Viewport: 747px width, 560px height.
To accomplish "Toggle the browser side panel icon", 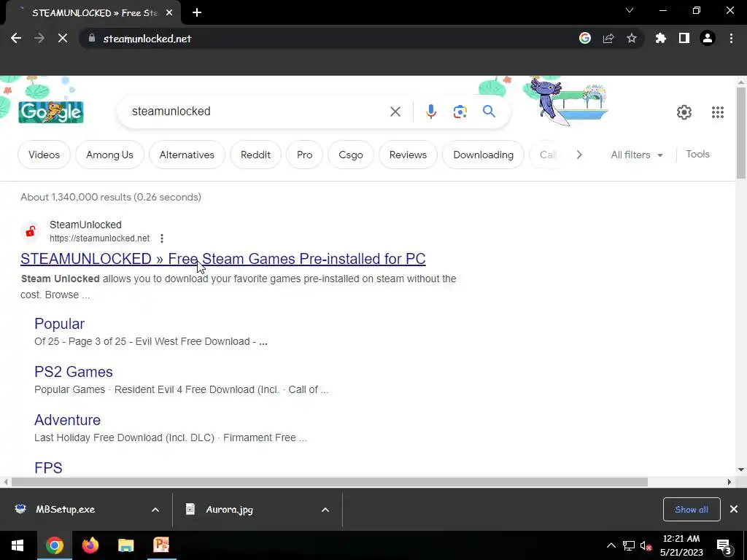I will click(684, 38).
